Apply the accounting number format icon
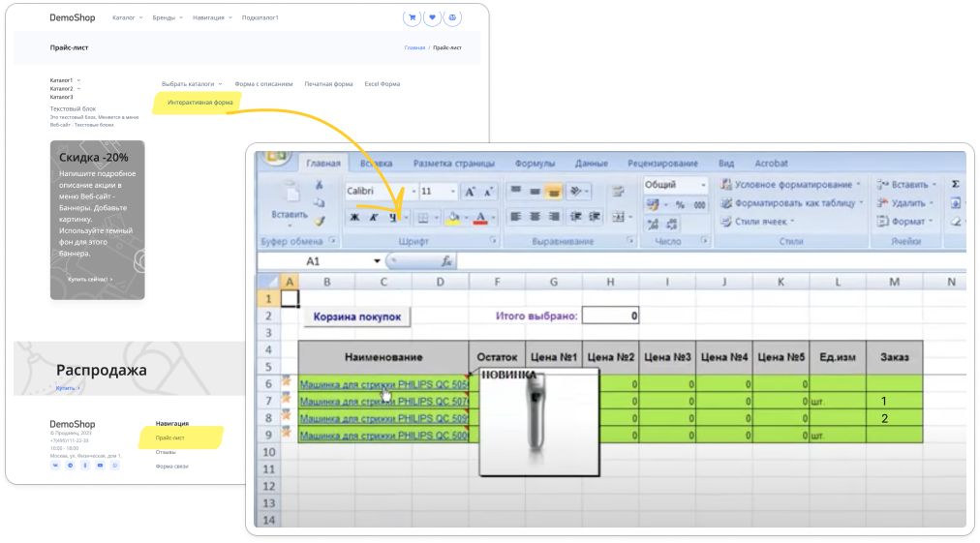The image size is (980, 543). (653, 204)
